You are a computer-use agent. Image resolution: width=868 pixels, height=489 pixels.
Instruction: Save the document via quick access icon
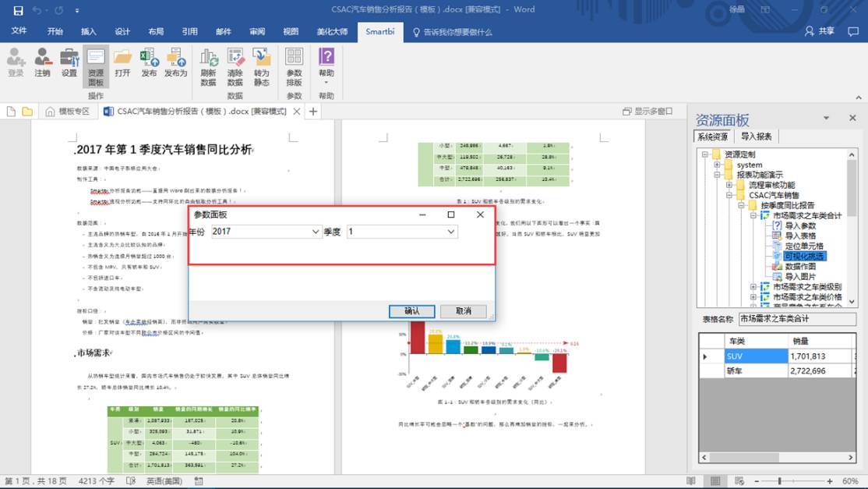pos(18,10)
